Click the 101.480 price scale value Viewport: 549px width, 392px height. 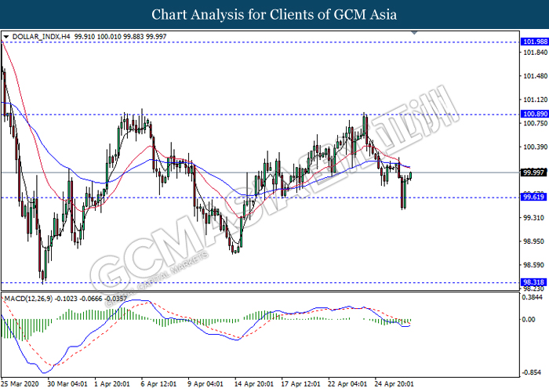535,76
